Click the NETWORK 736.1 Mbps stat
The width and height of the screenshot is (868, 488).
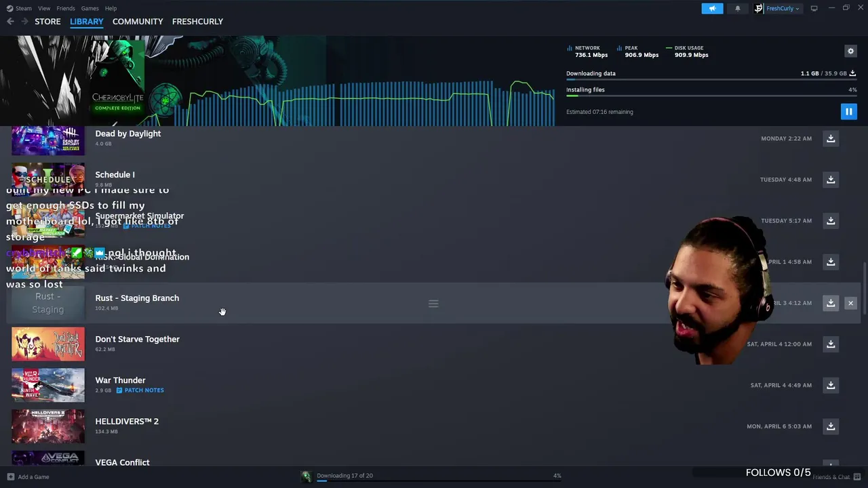tap(587, 52)
